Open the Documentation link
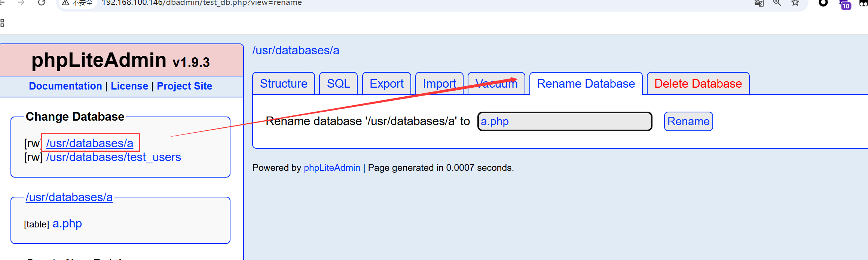 (x=65, y=86)
